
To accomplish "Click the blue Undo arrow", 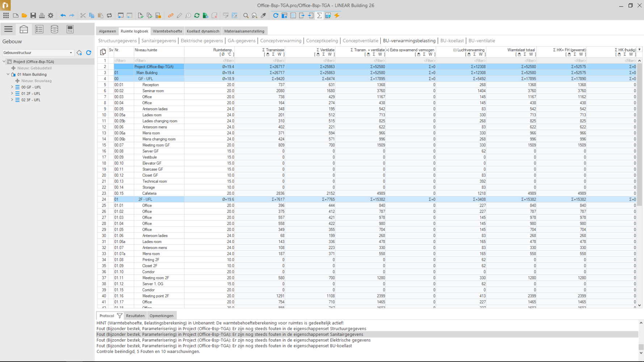I will pyautogui.click(x=63, y=16).
